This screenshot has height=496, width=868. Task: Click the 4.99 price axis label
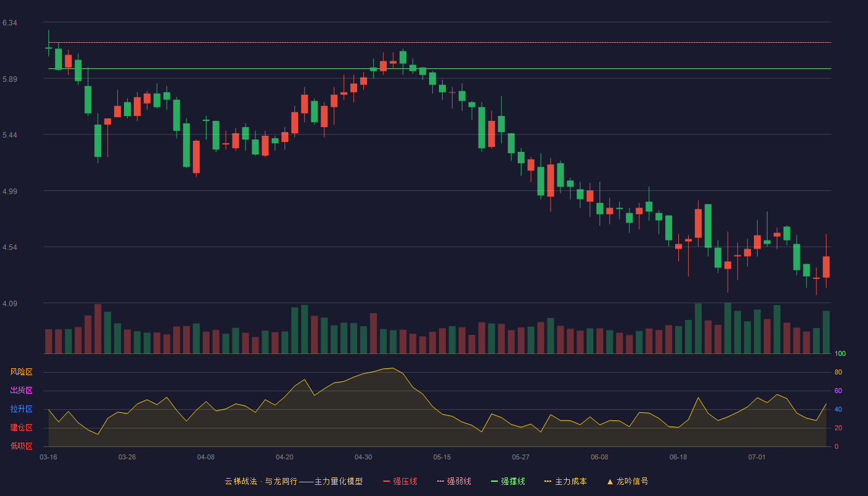[x=10, y=192]
